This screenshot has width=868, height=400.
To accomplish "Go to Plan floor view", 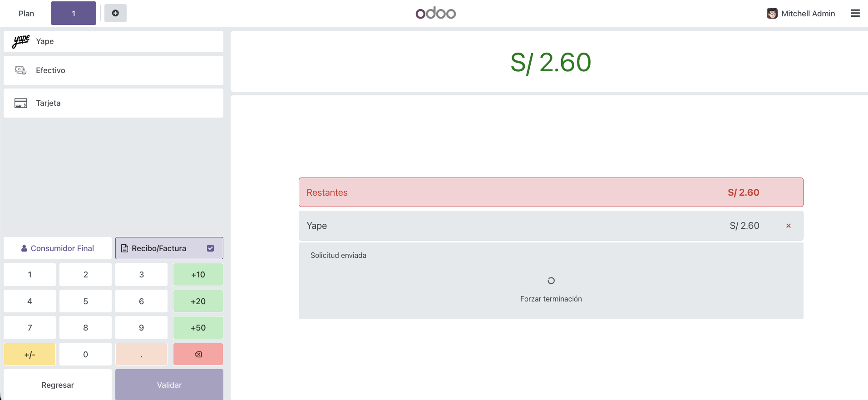I will click(26, 13).
